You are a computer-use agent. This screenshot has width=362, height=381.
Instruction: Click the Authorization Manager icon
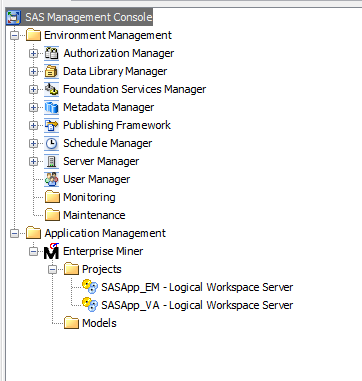coord(51,53)
